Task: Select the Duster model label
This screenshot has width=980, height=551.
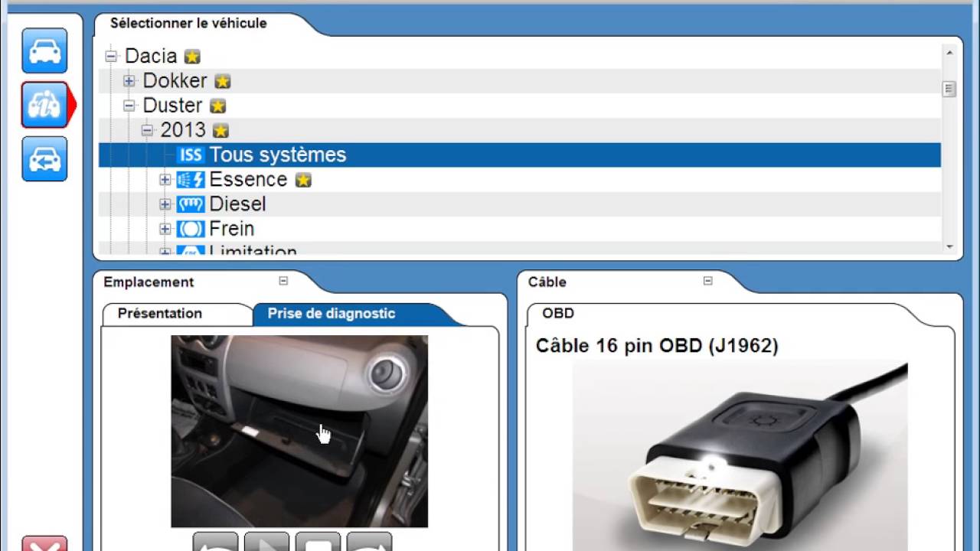Action: point(172,105)
